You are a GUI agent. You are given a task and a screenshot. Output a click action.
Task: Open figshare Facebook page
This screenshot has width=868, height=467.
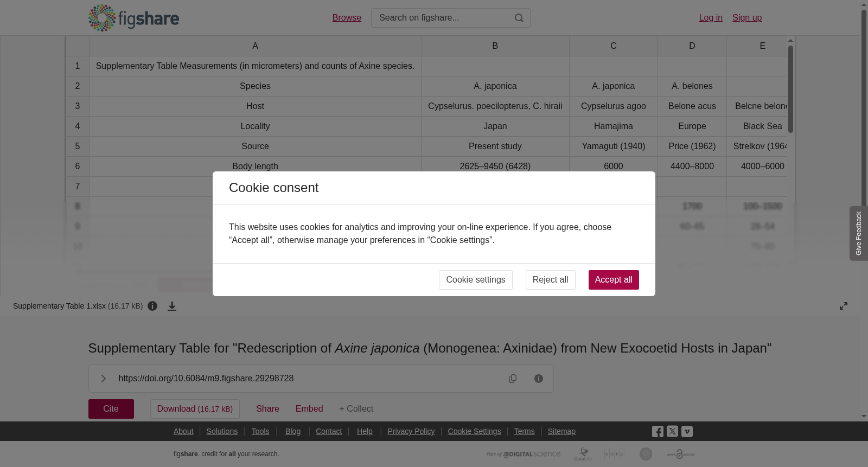tap(658, 432)
